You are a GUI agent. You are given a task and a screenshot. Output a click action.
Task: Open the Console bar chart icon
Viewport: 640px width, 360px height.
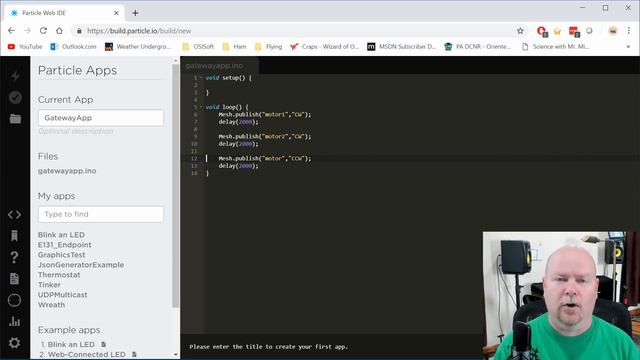pos(14,322)
